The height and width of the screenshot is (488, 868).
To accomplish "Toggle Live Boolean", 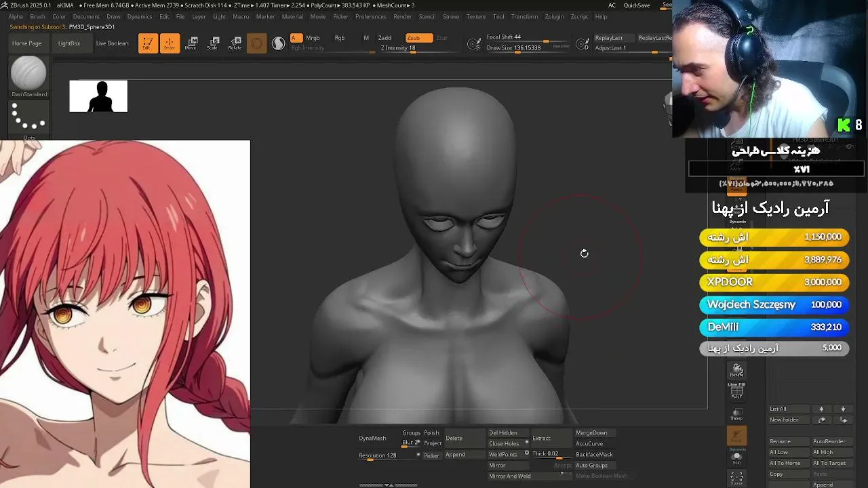I will tap(112, 43).
